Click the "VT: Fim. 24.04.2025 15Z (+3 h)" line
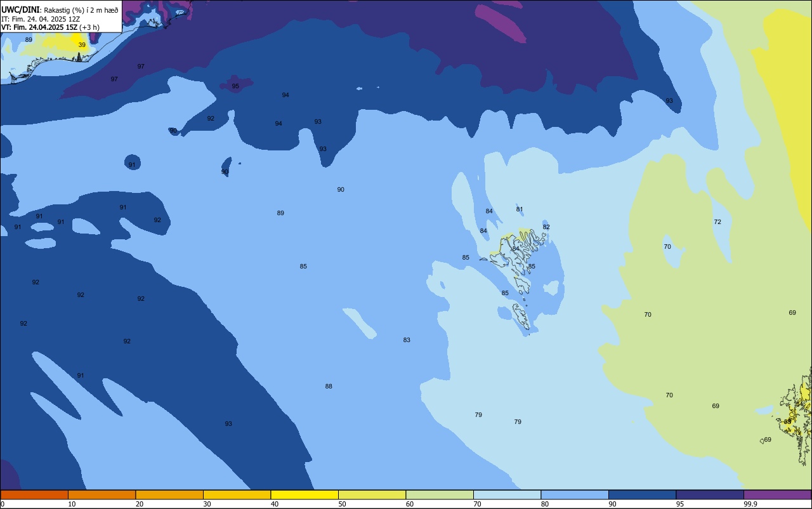Screen dimensions: 812x509 [x=50, y=27]
